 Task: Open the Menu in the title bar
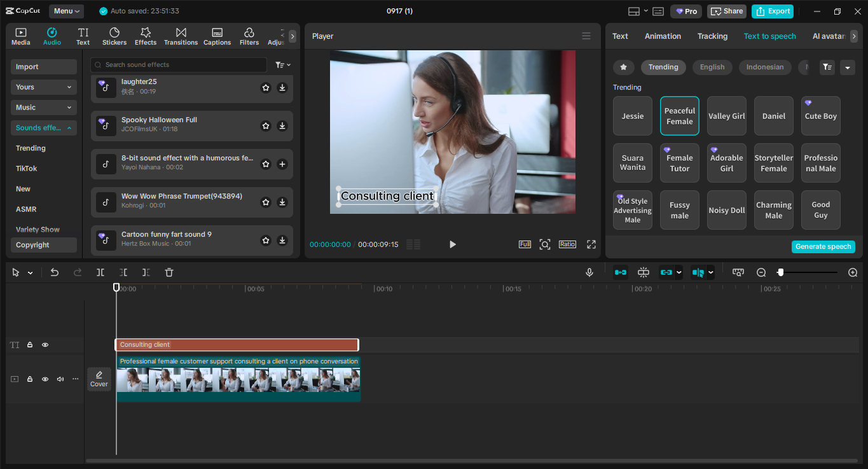pyautogui.click(x=66, y=11)
